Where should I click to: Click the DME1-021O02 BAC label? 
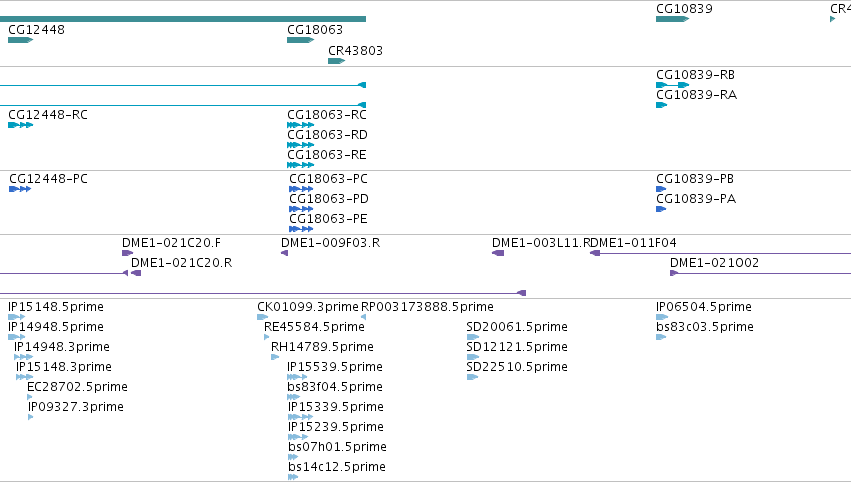[x=714, y=263]
